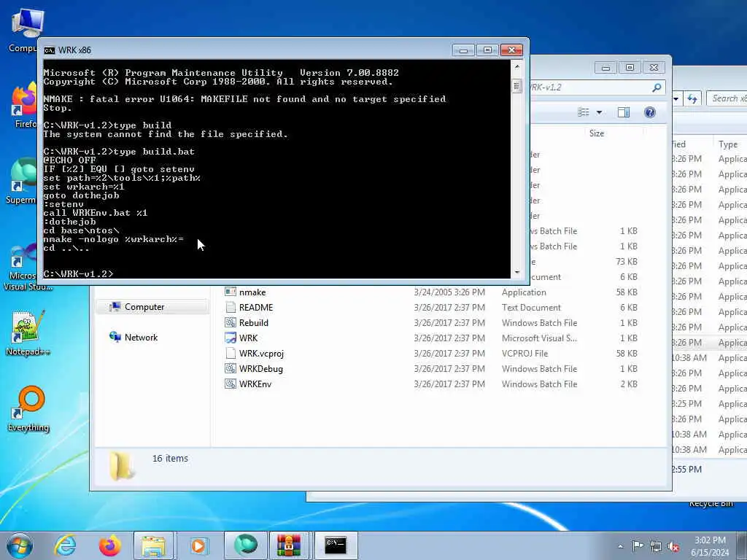Open the nmake application file icon
This screenshot has width=747, height=560.
pyautogui.click(x=231, y=292)
